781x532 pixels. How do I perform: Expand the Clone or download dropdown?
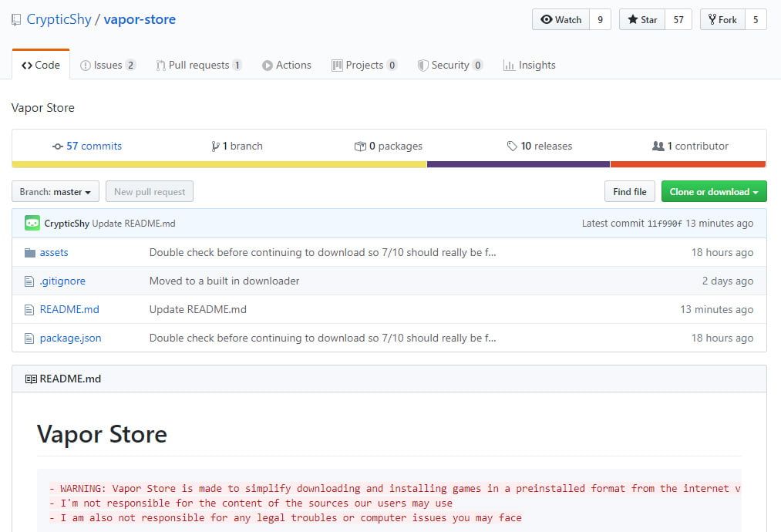coord(714,191)
